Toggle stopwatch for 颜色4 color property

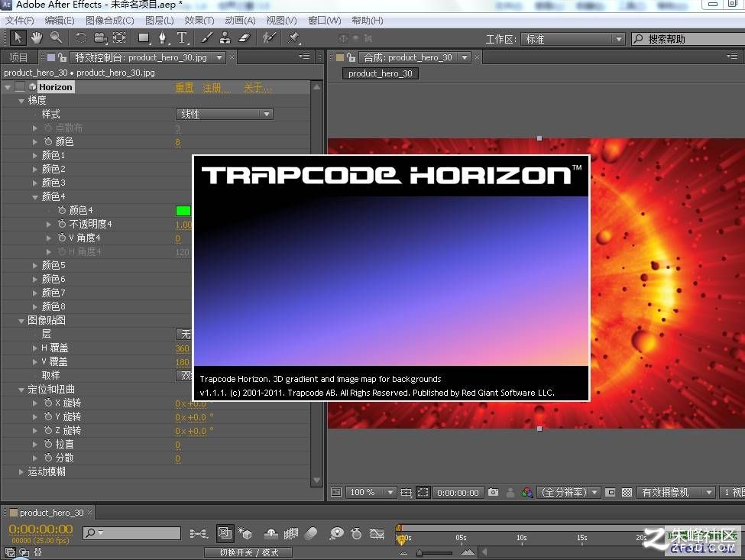click(x=62, y=209)
